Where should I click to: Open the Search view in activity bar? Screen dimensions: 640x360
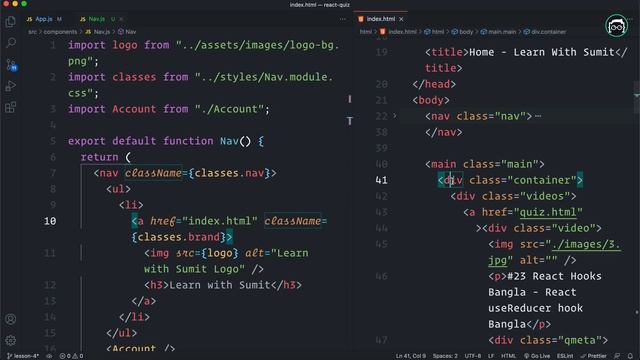coord(11,42)
